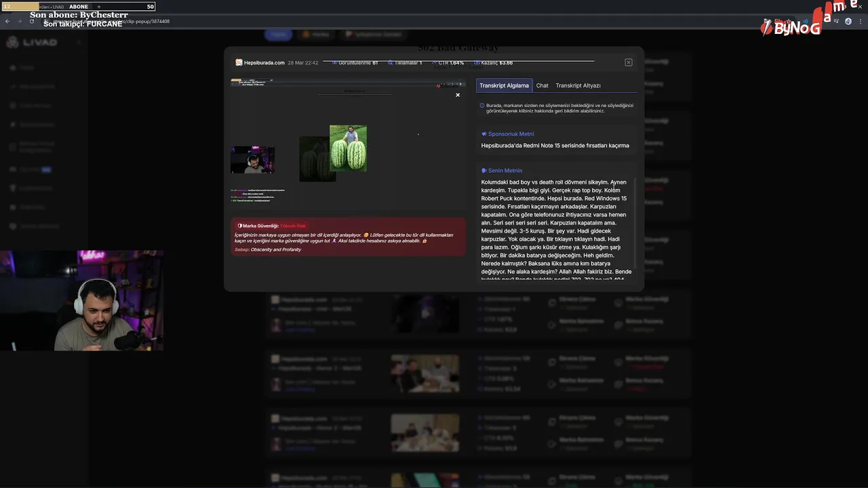Go forward in the browser
868x488 pixels.
pyautogui.click(x=20, y=21)
